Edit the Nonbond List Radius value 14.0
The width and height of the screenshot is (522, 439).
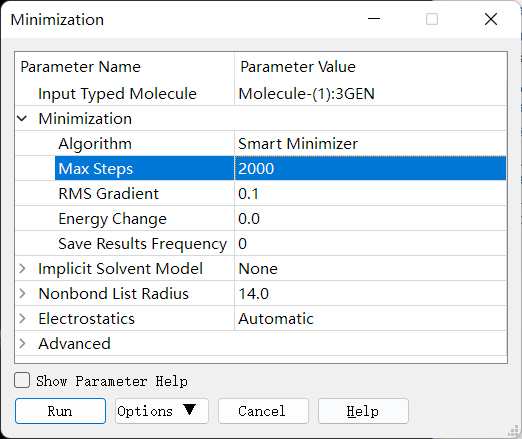pos(370,293)
